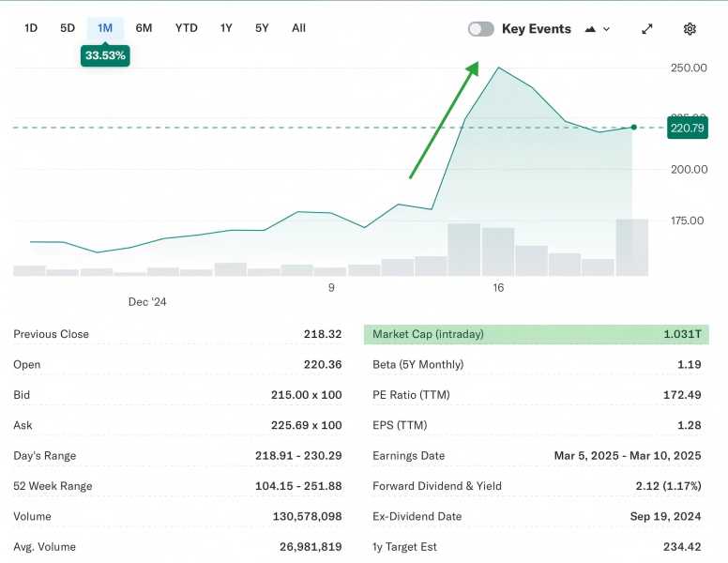Open chart type dropdown chevron
This screenshot has height=563, width=728.
[x=606, y=29]
